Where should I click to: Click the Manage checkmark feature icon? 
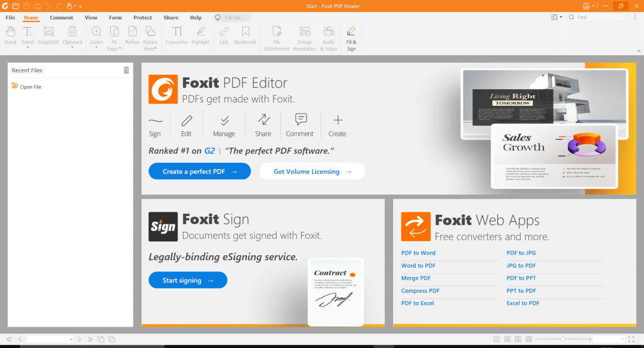coord(225,120)
